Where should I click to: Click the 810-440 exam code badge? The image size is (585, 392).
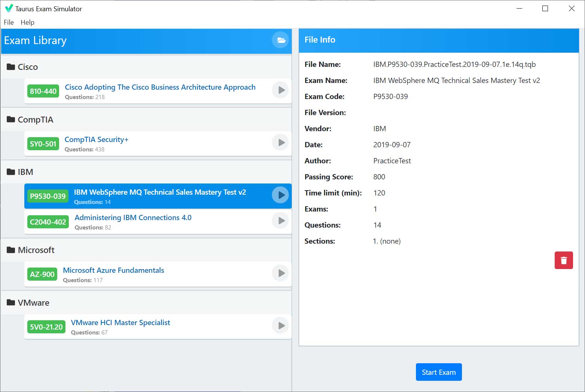[x=43, y=91]
